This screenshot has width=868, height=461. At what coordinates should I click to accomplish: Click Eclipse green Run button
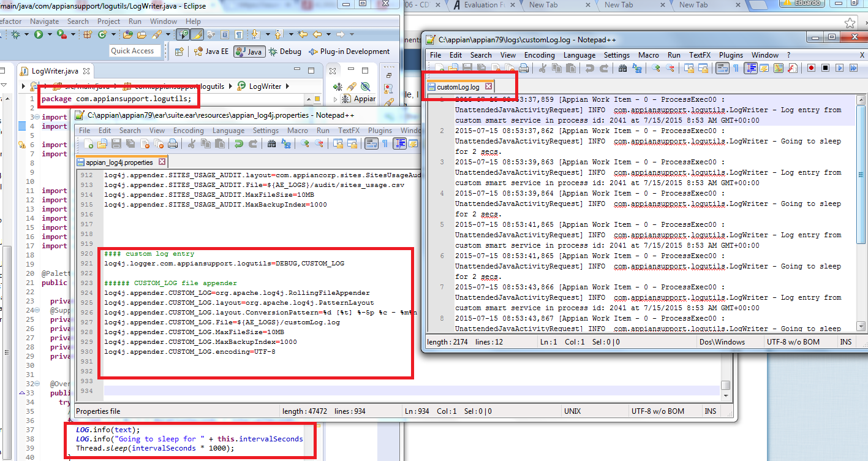pos(39,34)
